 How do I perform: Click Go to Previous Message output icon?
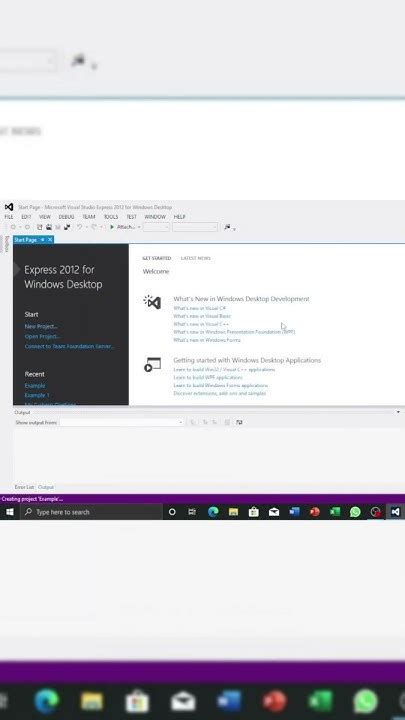coord(205,422)
